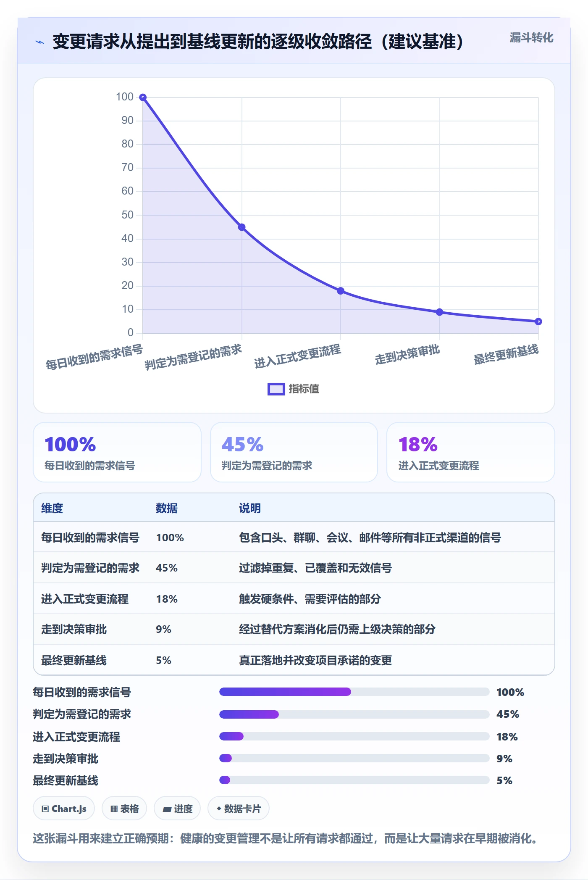Select the chart data point at 100
Viewport: 588px width, 880px height.
tap(143, 97)
